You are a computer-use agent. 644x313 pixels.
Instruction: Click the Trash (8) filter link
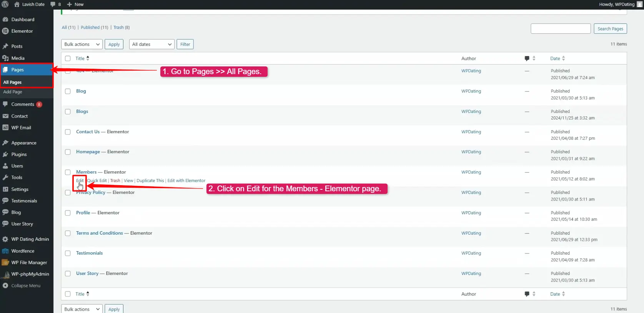coord(121,28)
